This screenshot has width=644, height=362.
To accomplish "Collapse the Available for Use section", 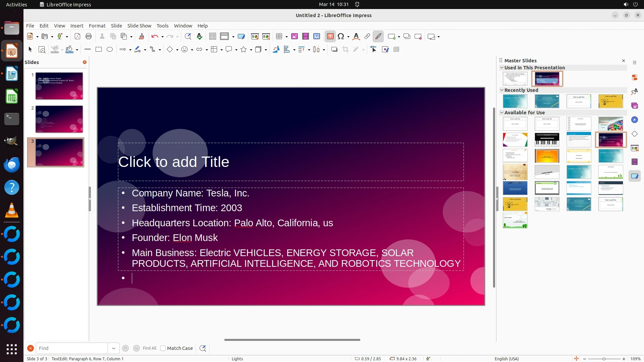I will 502,113.
